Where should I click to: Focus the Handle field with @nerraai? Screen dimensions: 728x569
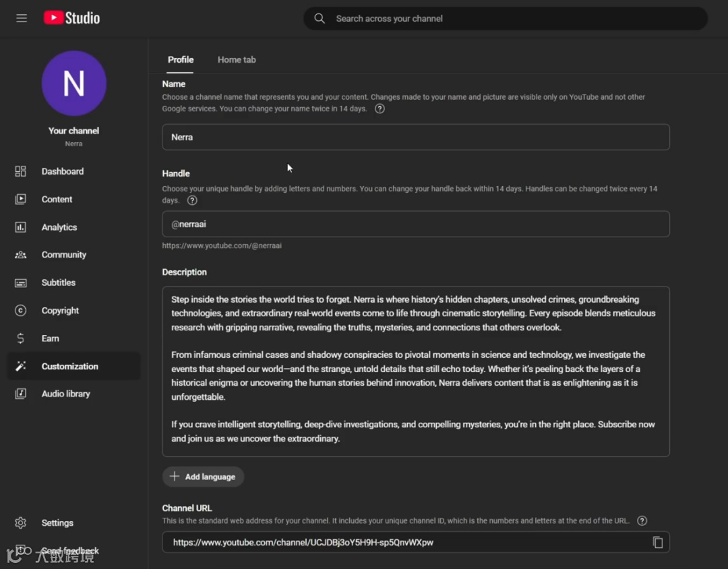[x=415, y=224]
